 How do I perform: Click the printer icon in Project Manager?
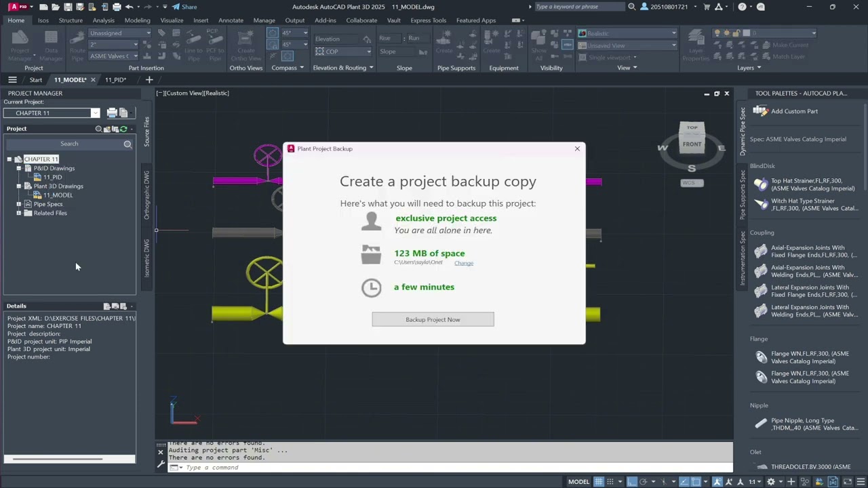coord(112,113)
